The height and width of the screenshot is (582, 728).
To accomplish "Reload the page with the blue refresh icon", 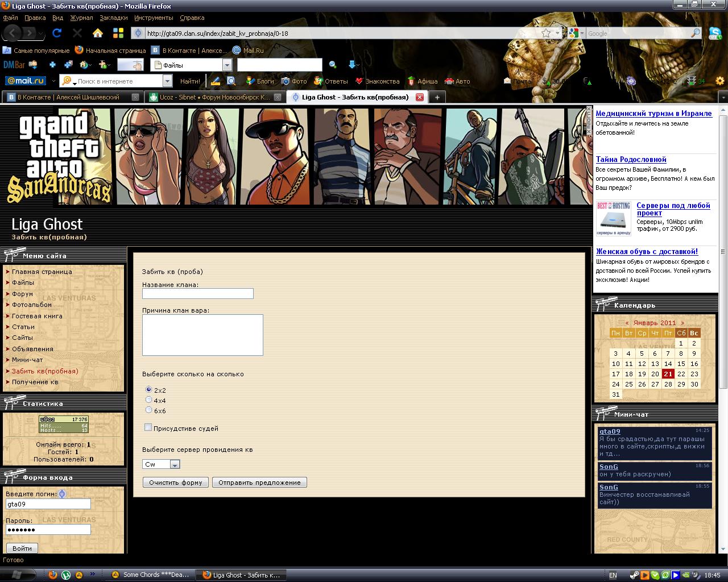I will click(57, 33).
